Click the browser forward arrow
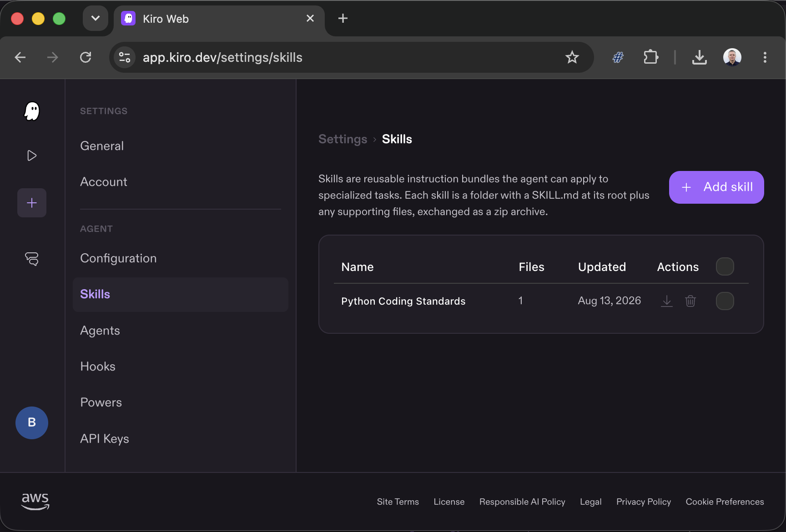 tap(53, 57)
